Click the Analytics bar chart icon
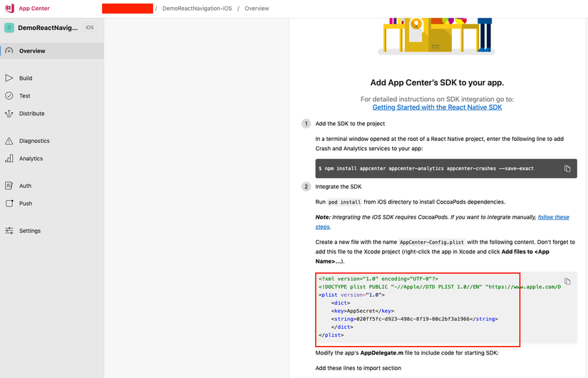The height and width of the screenshot is (378, 588). coord(9,159)
